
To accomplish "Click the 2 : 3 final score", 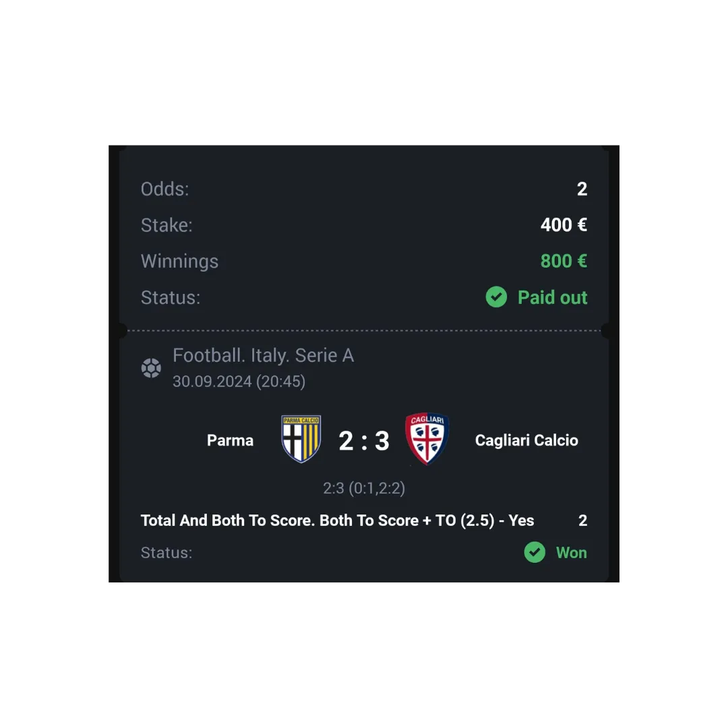I will pos(364,441).
